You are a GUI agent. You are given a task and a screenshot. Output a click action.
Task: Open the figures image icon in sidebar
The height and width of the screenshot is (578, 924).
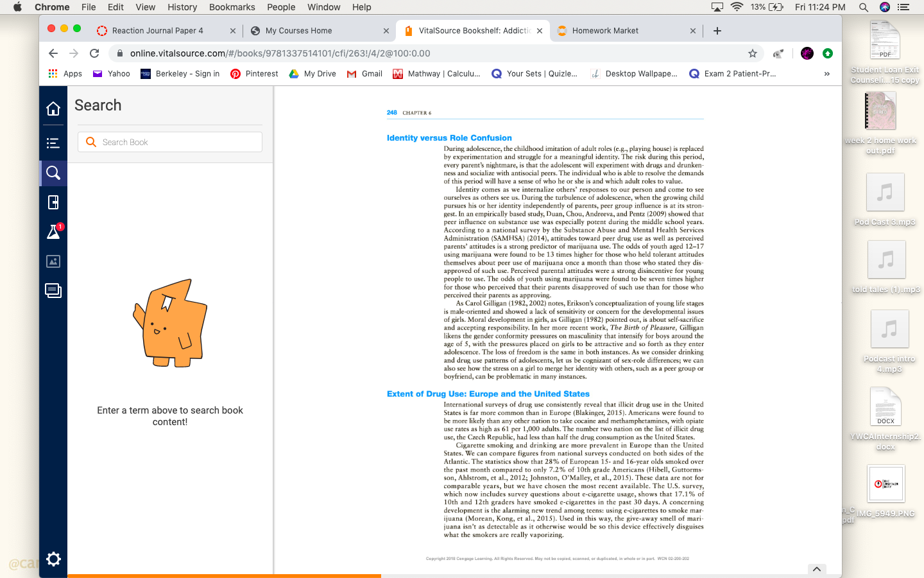53,261
